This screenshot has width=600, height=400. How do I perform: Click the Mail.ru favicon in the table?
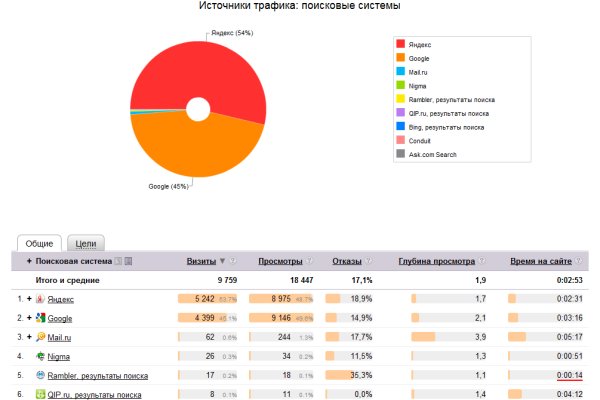pos(40,337)
